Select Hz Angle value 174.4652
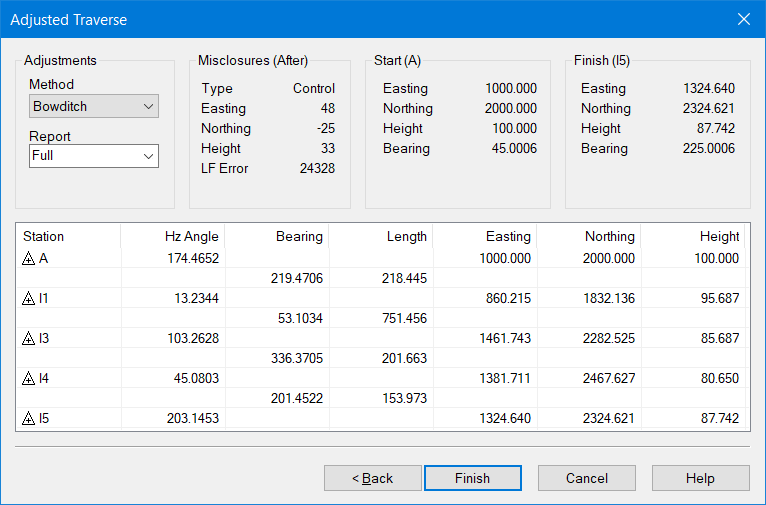 click(x=193, y=258)
